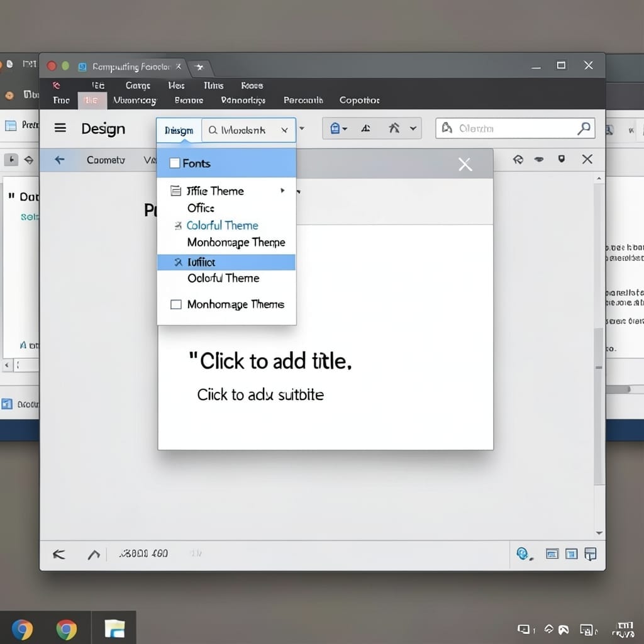Open the hamburger menu beside Design
The height and width of the screenshot is (644, 644).
[60, 128]
